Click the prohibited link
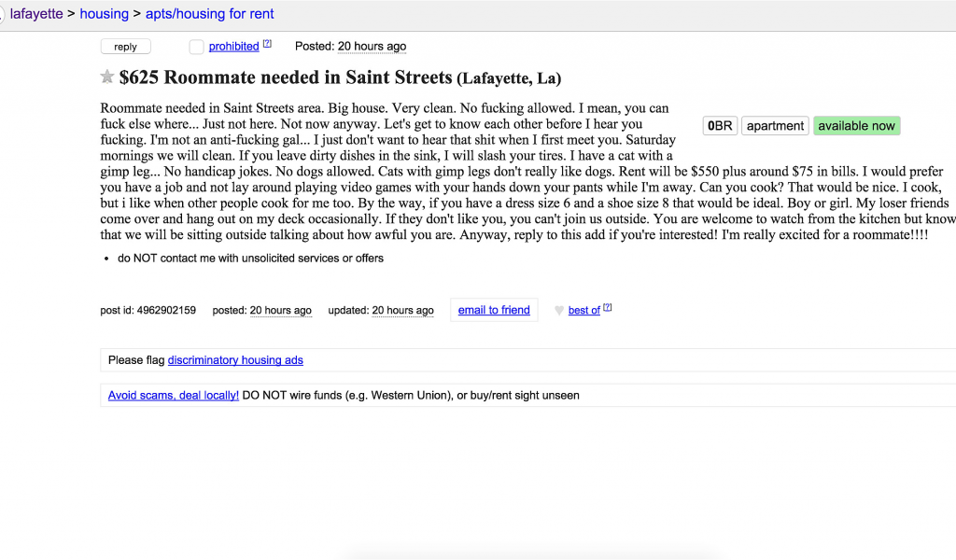Screen dimensions: 956x560 tap(234, 47)
